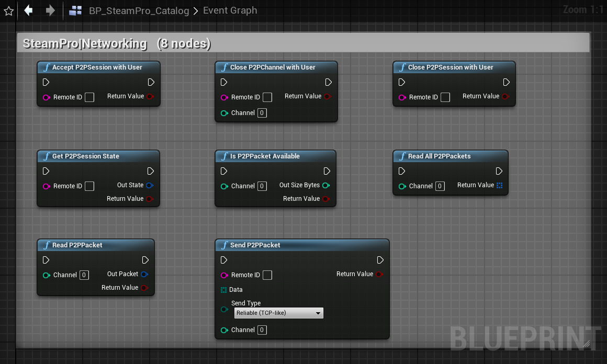Click Send Type pin on Send P2PPacket
This screenshot has width=607, height=364.
coord(224,309)
